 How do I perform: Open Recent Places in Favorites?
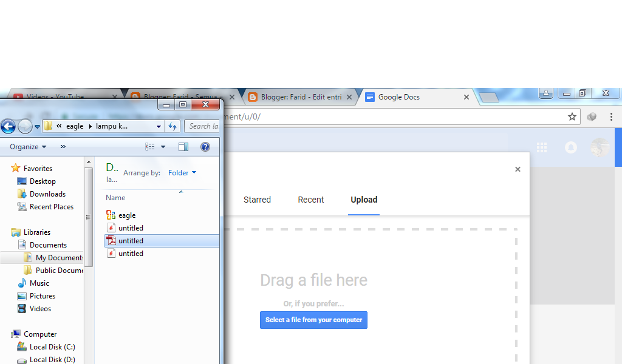52,206
